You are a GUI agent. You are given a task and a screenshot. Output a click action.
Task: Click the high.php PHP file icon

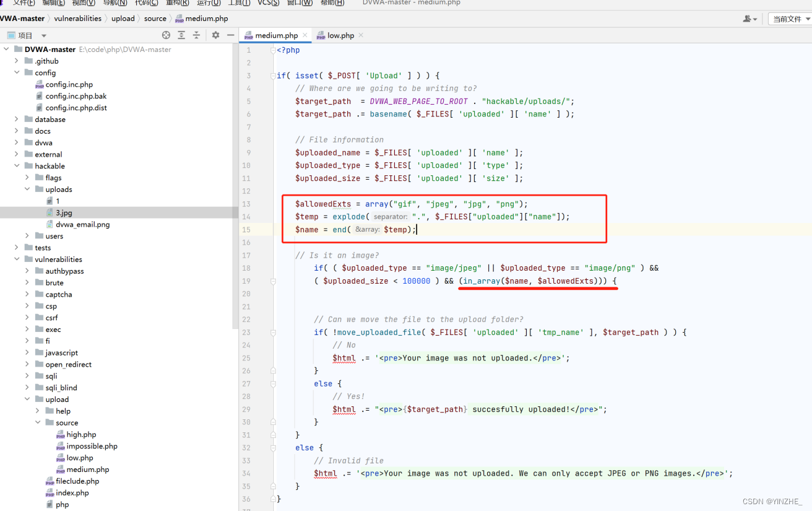[x=61, y=435]
